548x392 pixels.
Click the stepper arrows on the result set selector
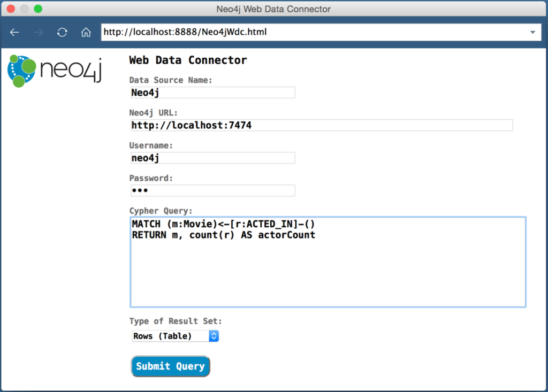(x=214, y=336)
